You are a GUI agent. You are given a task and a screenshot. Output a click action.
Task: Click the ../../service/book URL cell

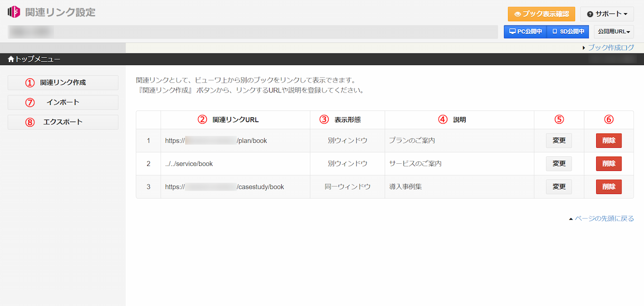[189, 164]
